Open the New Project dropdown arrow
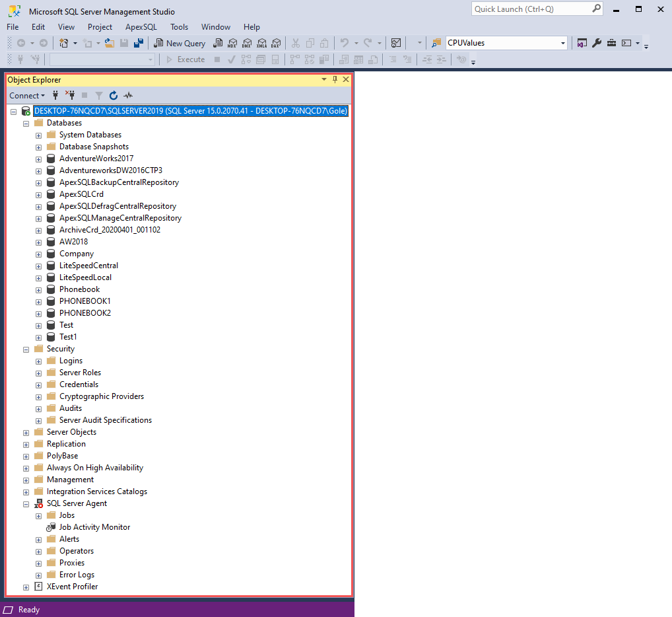The height and width of the screenshot is (617, 672). click(x=75, y=43)
